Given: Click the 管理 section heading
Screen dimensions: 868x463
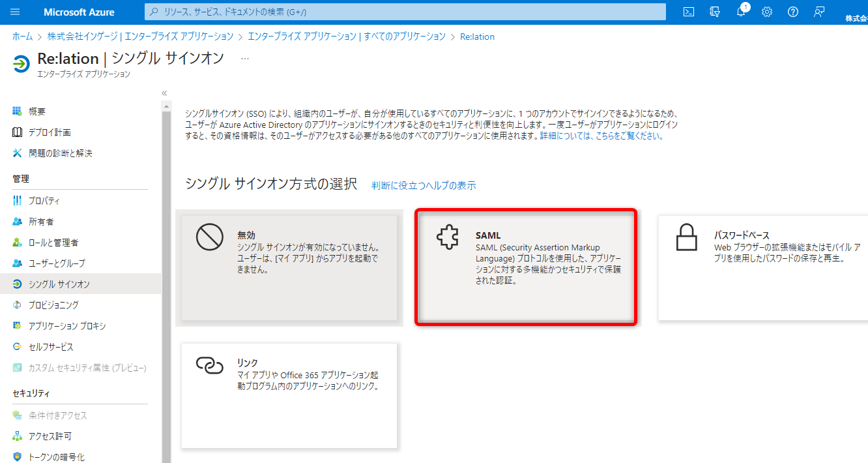Looking at the screenshot, I should [21, 179].
